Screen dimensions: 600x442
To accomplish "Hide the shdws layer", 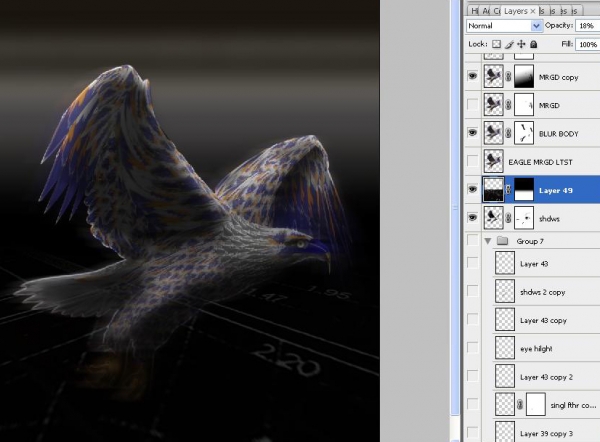I will 473,218.
